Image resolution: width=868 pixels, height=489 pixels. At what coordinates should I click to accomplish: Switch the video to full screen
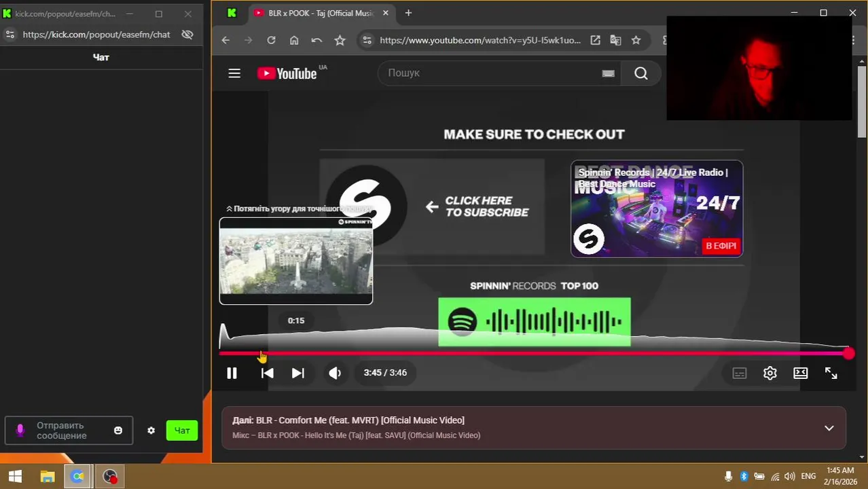831,373
